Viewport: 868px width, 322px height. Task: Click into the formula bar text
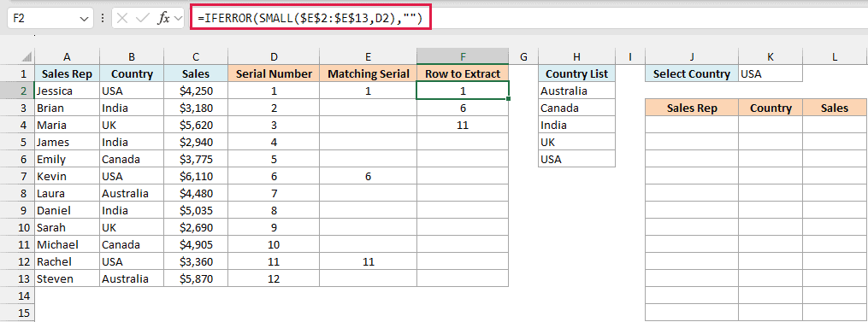pyautogui.click(x=310, y=19)
